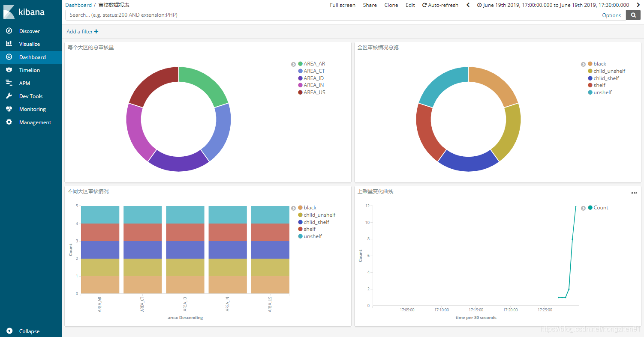
Task: Open the Dev Tools wrench icon
Action: 9,96
